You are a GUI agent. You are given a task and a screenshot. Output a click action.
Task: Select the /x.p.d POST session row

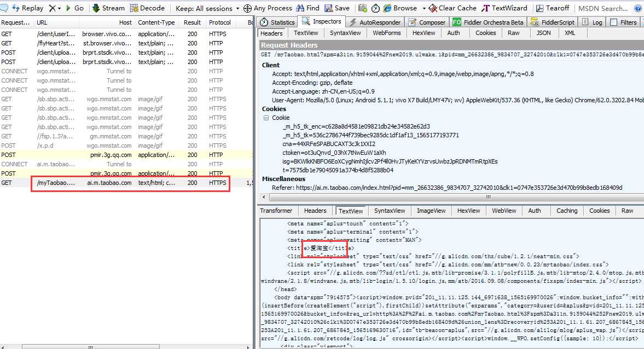[126, 146]
